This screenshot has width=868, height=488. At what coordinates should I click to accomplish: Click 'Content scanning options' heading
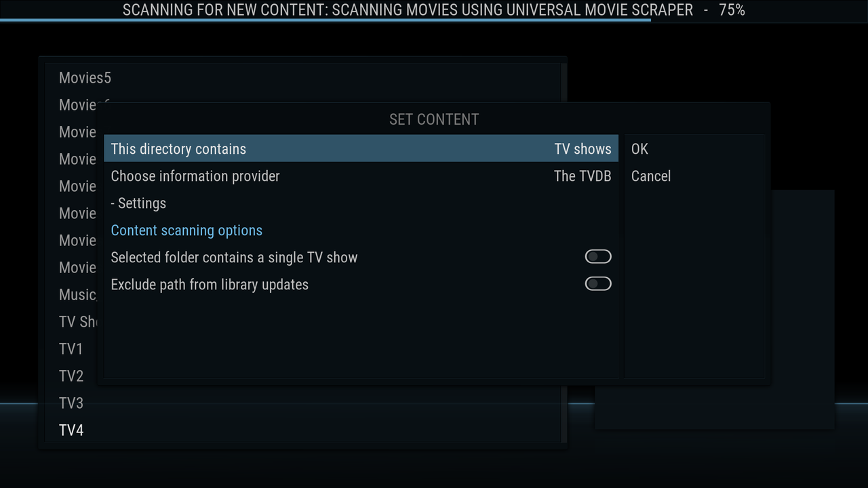tap(186, 230)
